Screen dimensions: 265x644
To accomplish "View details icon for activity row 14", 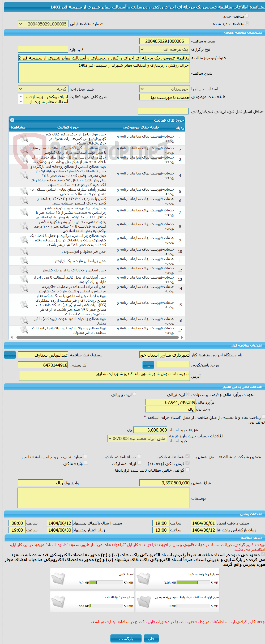I will pyautogui.click(x=24, y=289).
